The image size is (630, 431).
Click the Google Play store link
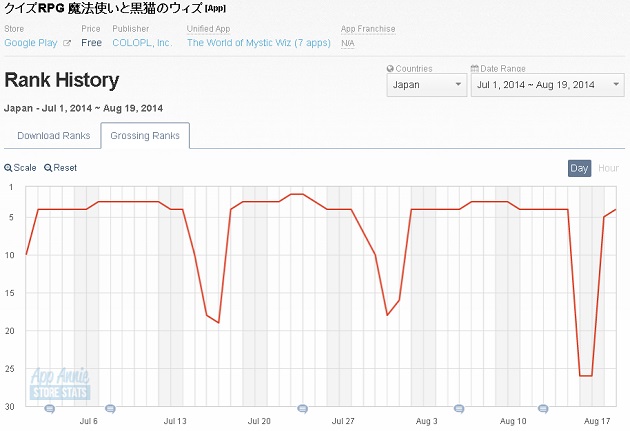pos(31,43)
